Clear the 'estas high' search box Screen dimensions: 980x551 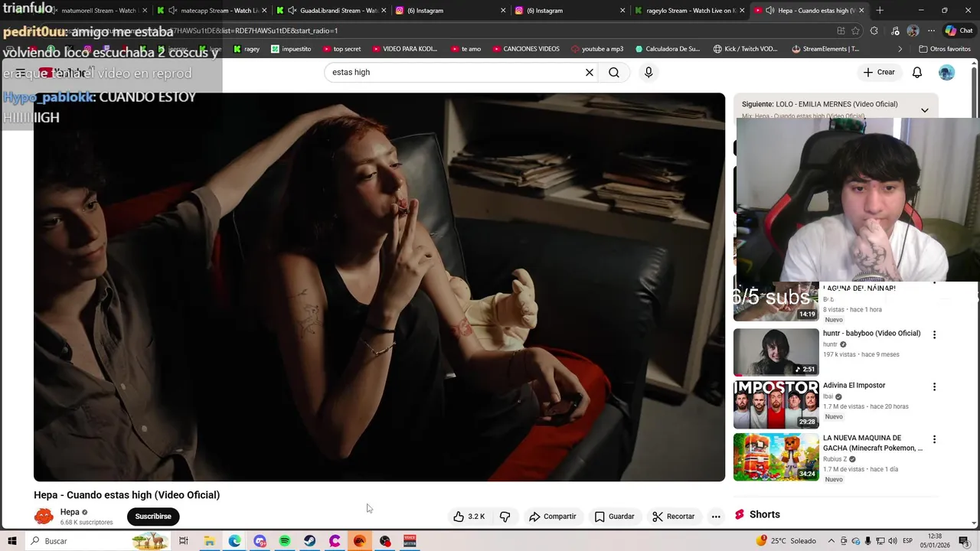590,72
